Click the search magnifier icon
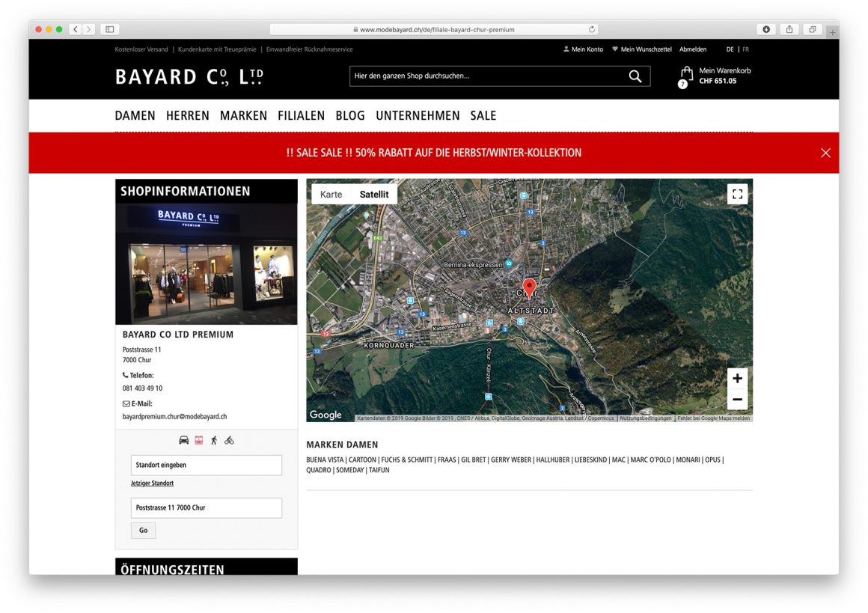The image size is (868, 613). pyautogui.click(x=635, y=76)
